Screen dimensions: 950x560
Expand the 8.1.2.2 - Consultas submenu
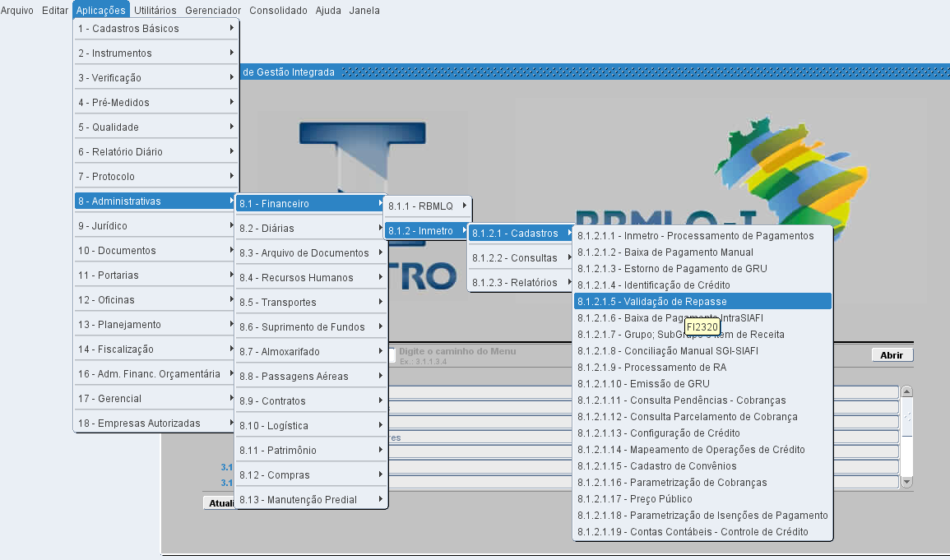tap(520, 258)
